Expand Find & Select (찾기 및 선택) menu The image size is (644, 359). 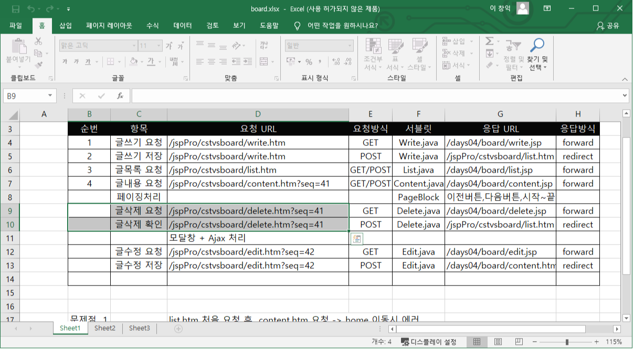[537, 55]
